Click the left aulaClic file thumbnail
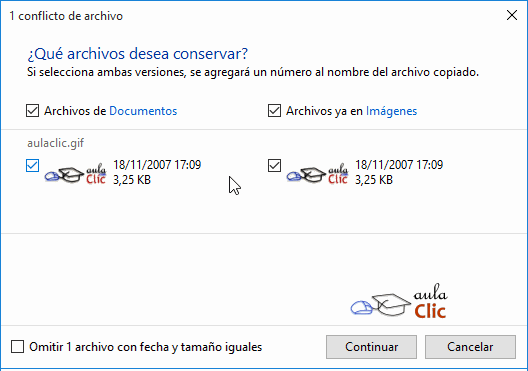The image size is (528, 371). coord(76,174)
